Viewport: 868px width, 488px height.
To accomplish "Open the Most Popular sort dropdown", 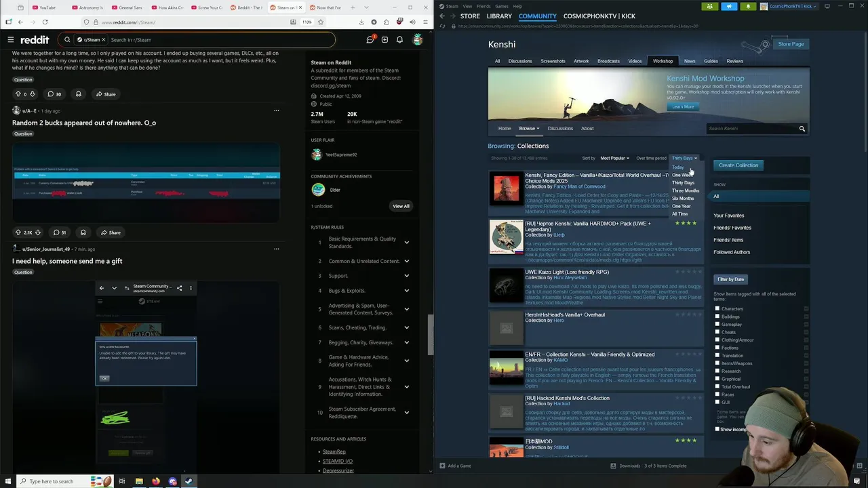I will point(614,159).
